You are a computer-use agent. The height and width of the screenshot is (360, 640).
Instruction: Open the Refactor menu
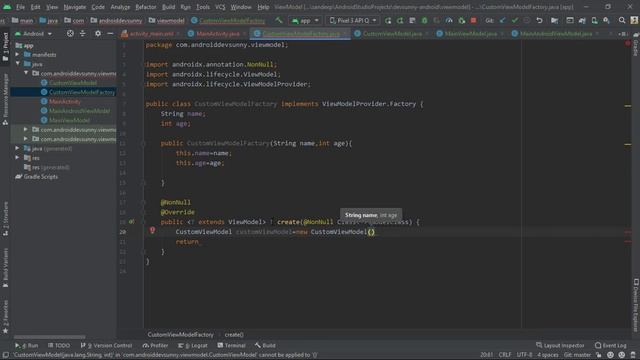[x=146, y=7]
